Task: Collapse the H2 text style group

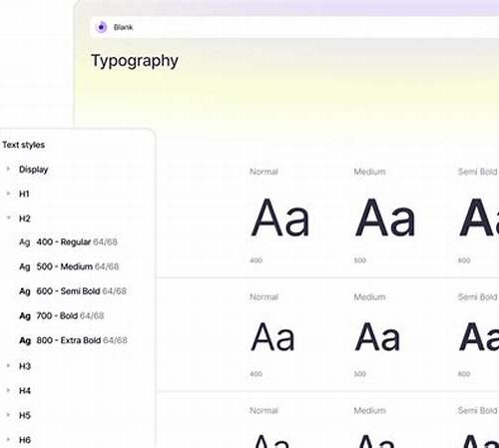Action: click(8, 218)
